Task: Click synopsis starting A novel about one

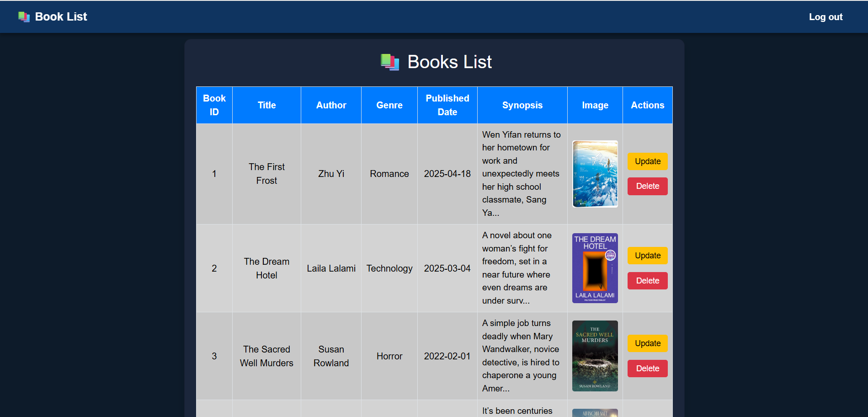Action: pyautogui.click(x=517, y=268)
